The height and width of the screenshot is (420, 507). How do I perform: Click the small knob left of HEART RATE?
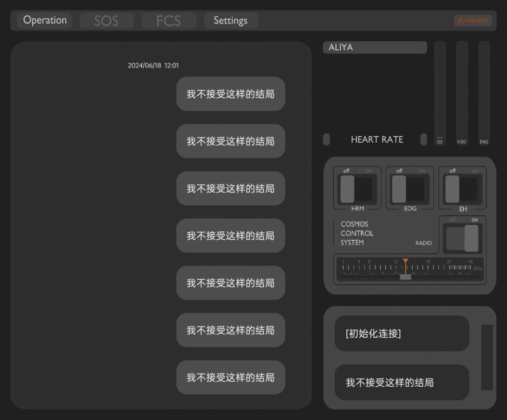(327, 139)
